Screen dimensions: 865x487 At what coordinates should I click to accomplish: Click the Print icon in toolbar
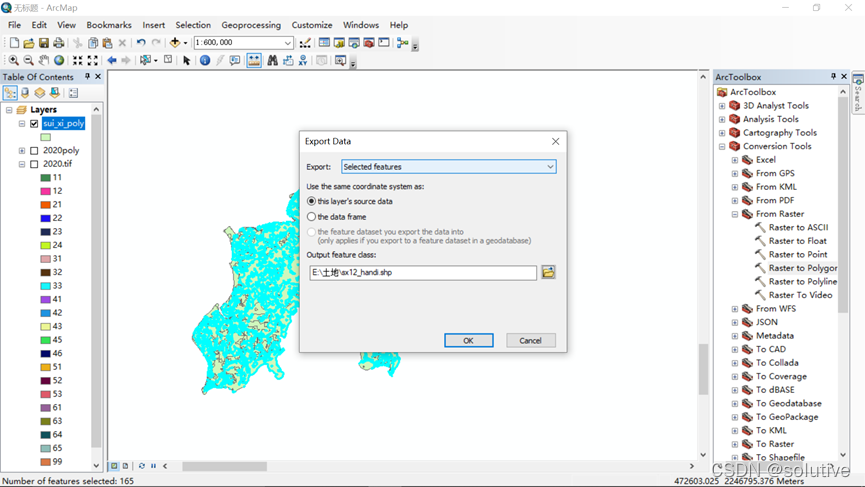pos(58,42)
